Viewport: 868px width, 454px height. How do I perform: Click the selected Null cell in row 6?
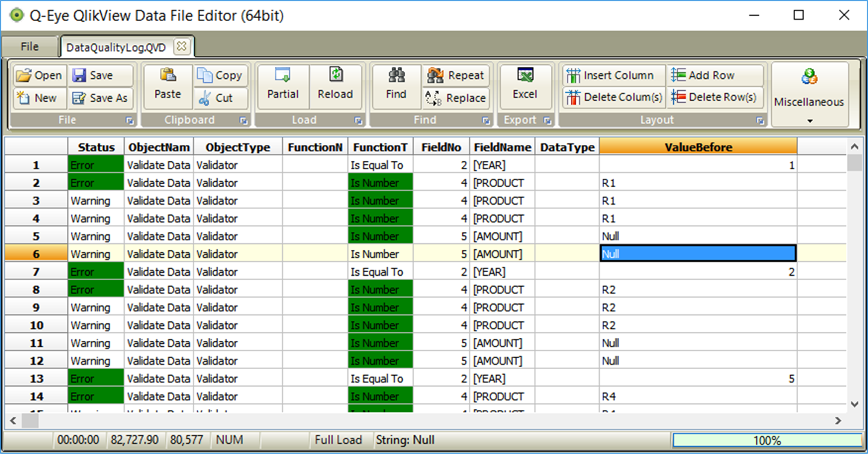[x=698, y=253]
